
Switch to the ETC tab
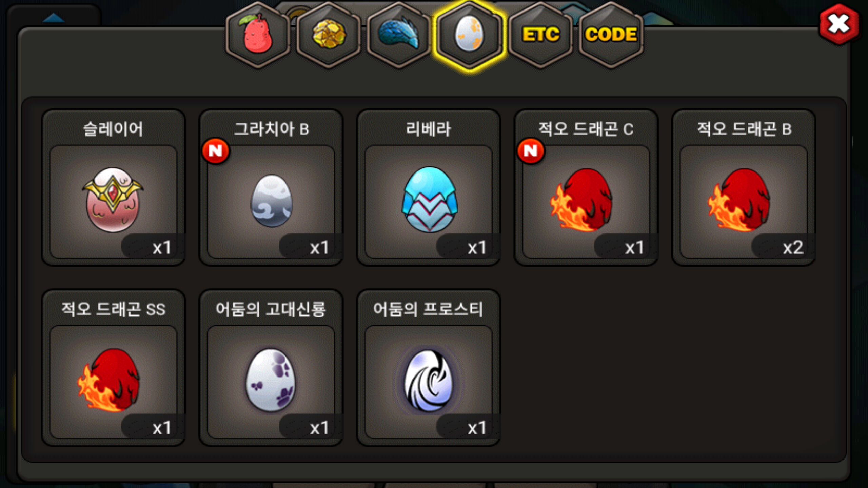click(x=540, y=35)
